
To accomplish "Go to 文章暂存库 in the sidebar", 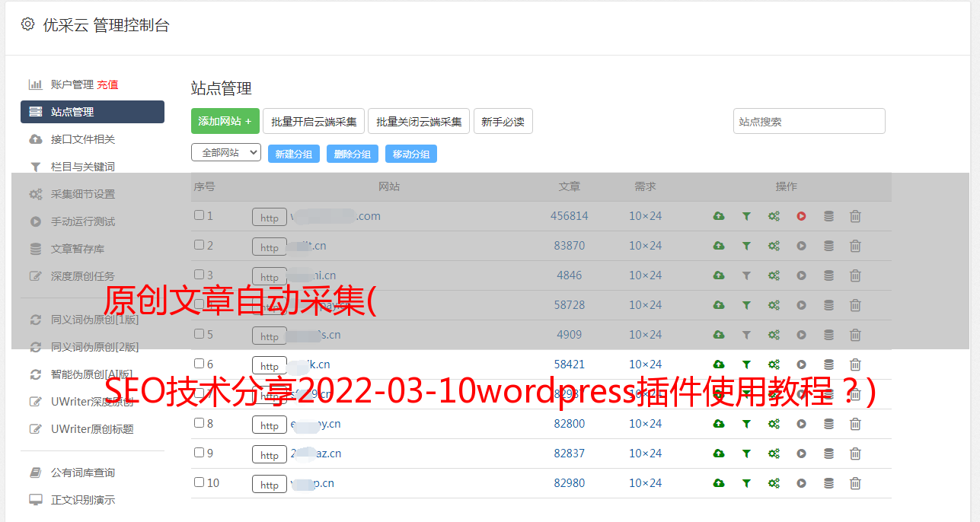I will [77, 249].
